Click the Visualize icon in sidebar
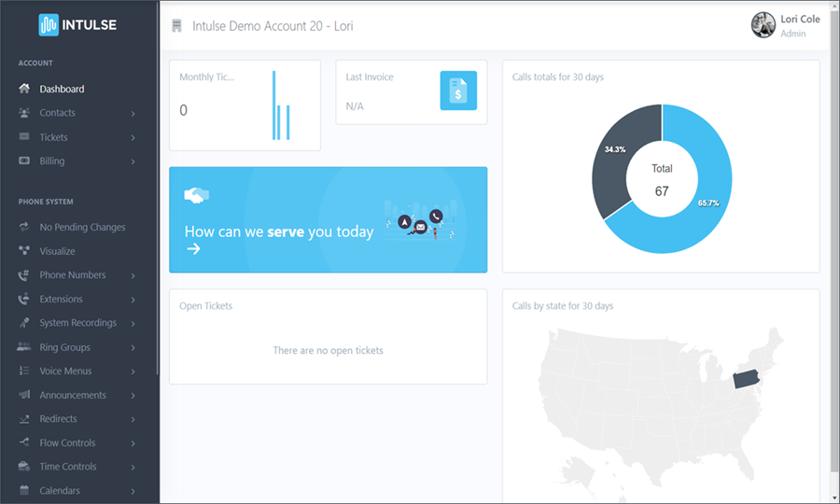Image resolution: width=840 pixels, height=504 pixels. coord(24,251)
